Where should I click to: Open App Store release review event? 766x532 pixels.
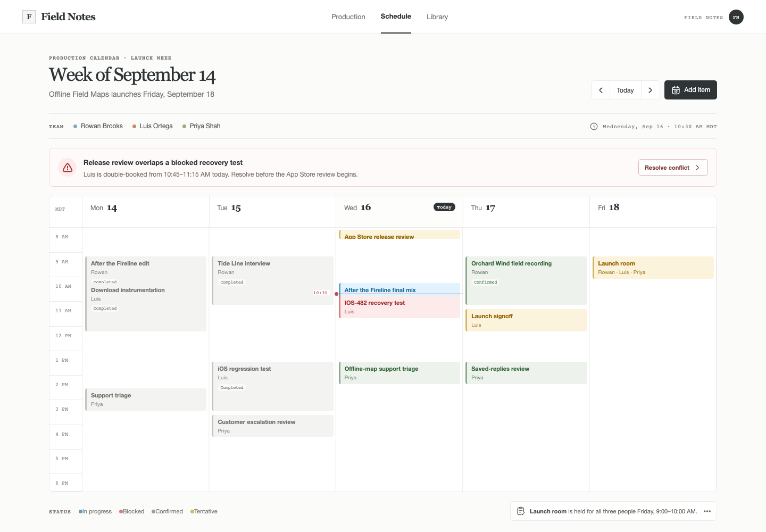click(399, 234)
